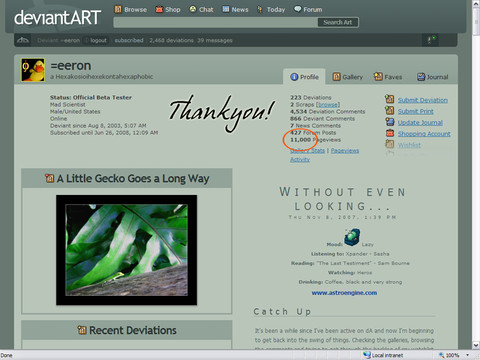Open the Submit Print link
The width and height of the screenshot is (480, 360).
tap(416, 111)
